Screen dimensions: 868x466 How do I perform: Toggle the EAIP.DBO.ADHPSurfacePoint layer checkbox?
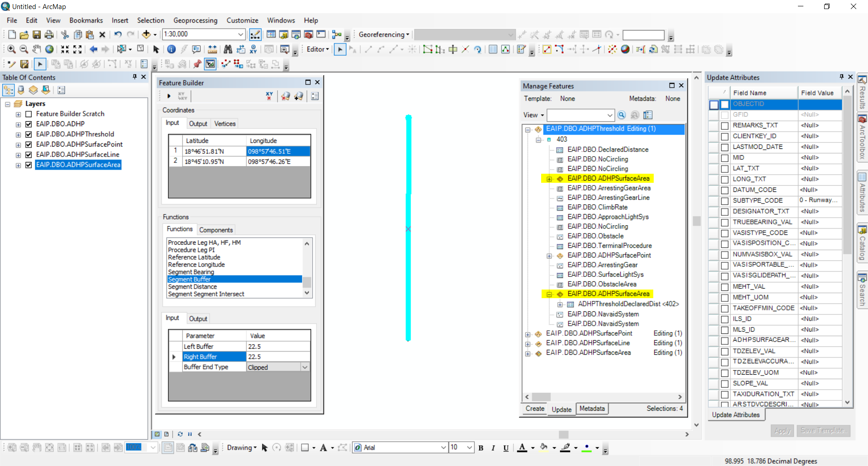coord(28,144)
